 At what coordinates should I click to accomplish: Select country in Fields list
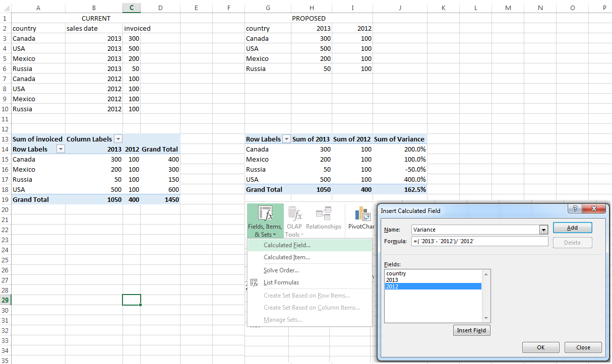433,273
